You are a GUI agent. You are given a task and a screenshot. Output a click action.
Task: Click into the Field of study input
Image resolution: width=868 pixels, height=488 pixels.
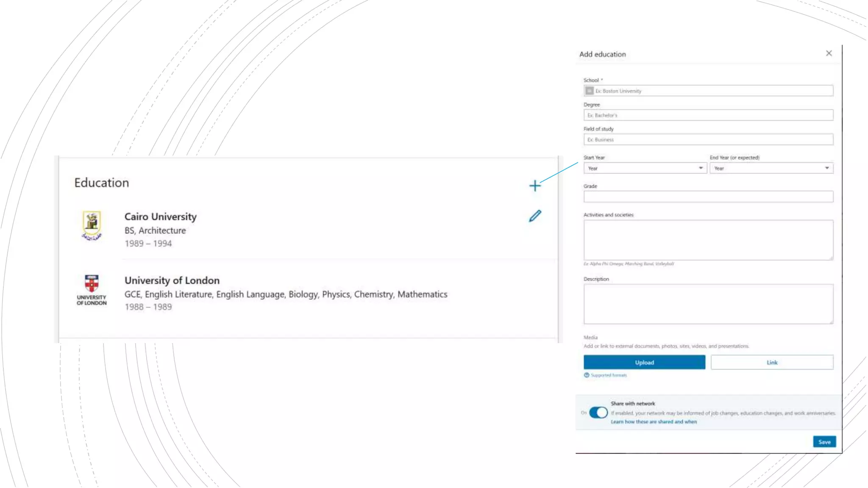click(x=708, y=140)
